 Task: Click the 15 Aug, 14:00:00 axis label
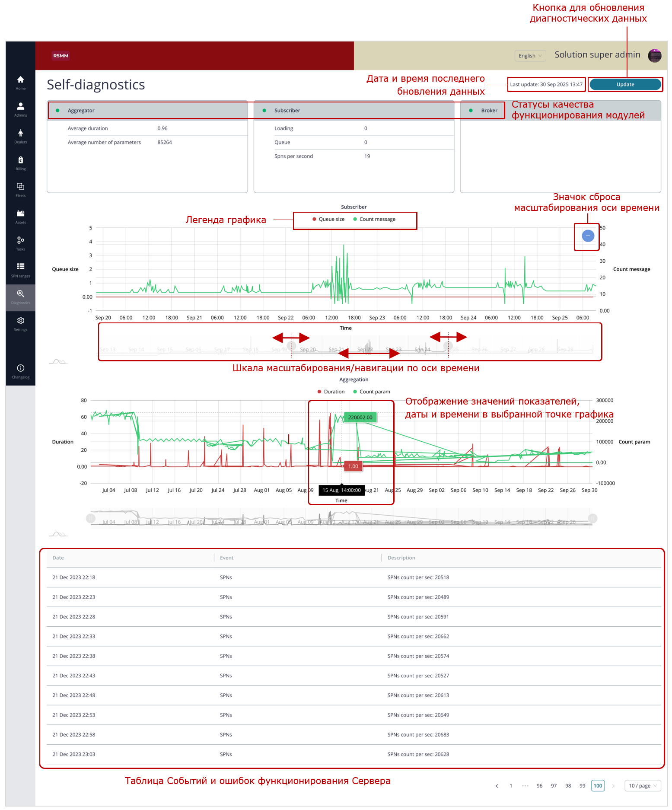(341, 490)
